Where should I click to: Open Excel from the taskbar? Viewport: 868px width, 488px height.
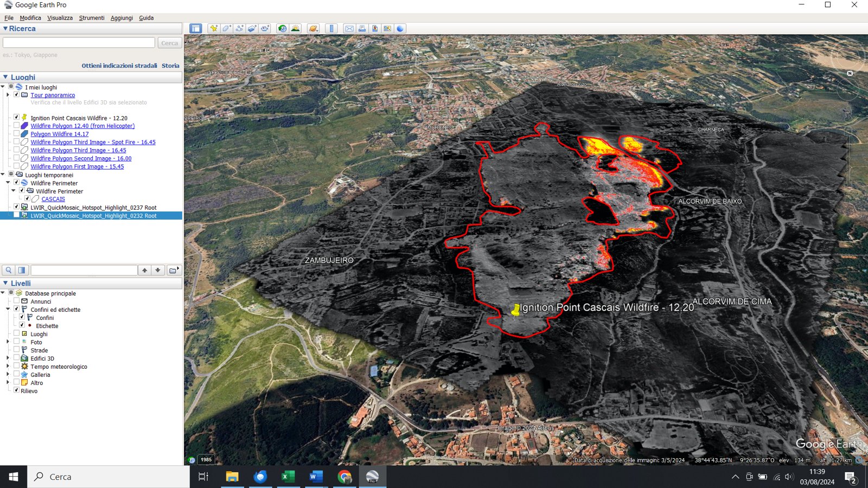tap(288, 477)
